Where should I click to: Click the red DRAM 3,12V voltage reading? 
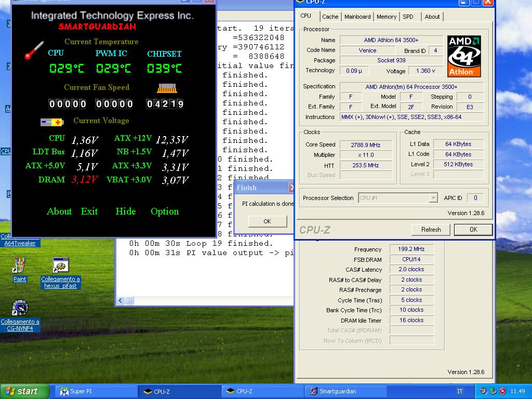(85, 179)
